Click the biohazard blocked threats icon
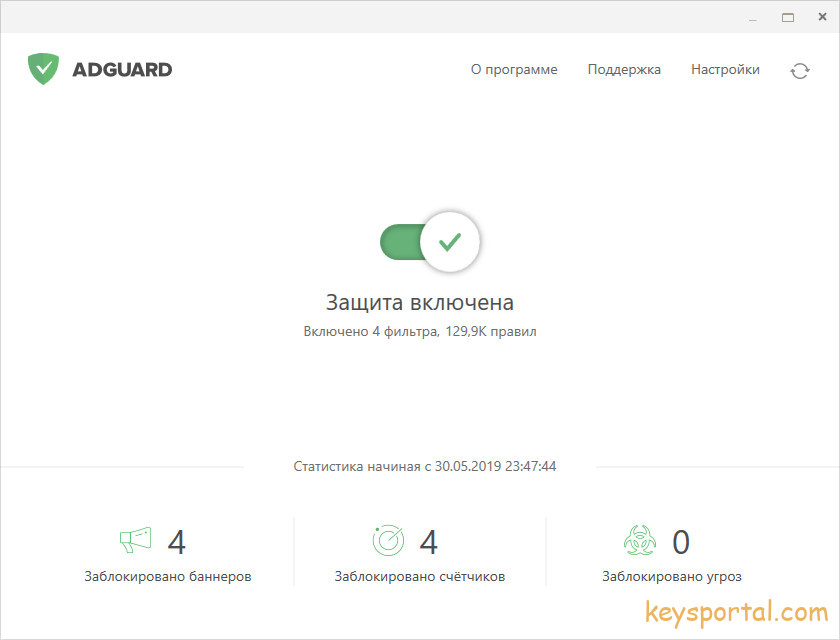This screenshot has height=640, width=840. 638,541
